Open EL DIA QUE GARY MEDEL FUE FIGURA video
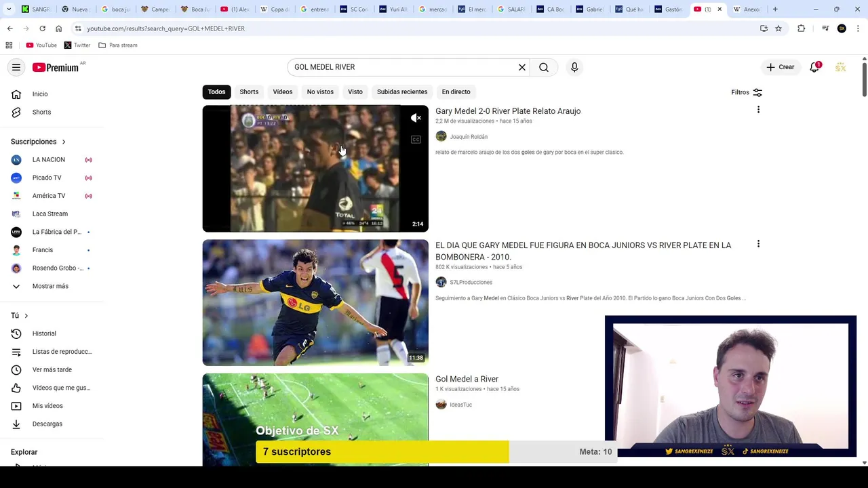The height and width of the screenshot is (488, 868). 583,251
